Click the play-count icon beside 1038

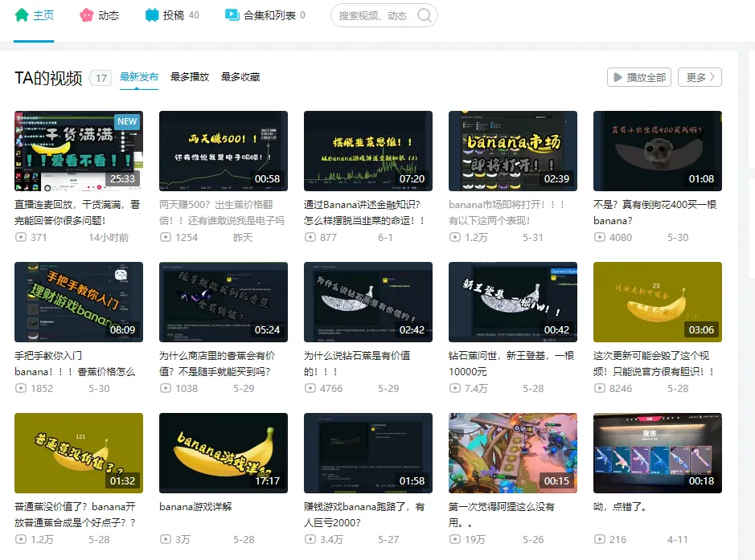[166, 388]
